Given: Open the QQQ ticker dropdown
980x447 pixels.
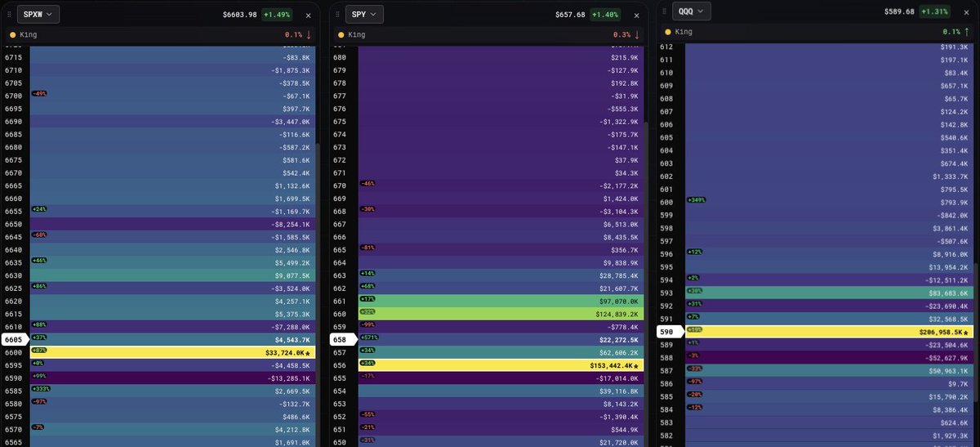Looking at the screenshot, I should tap(693, 11).
